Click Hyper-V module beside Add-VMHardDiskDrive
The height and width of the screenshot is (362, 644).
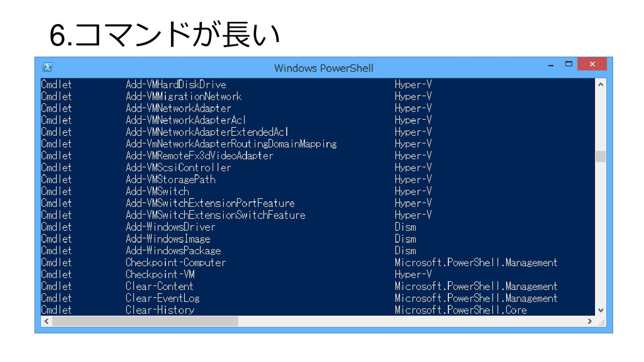(413, 84)
